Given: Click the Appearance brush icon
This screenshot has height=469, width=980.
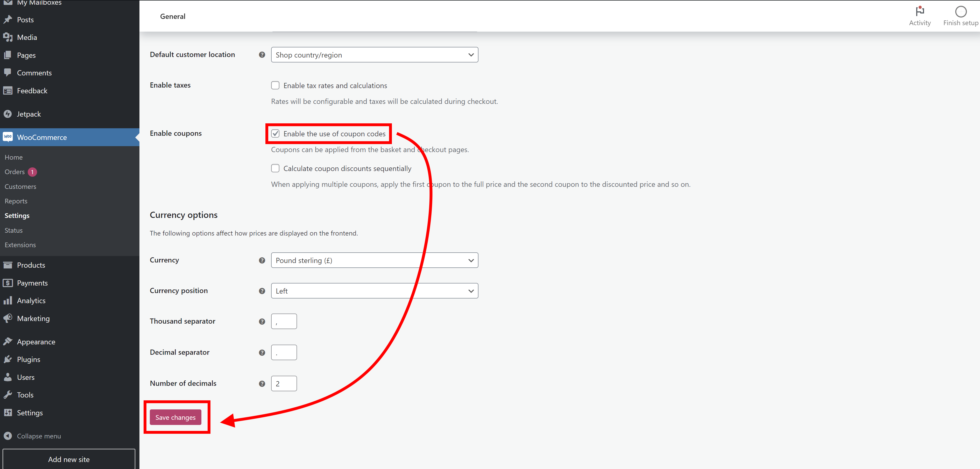Looking at the screenshot, I should point(8,342).
